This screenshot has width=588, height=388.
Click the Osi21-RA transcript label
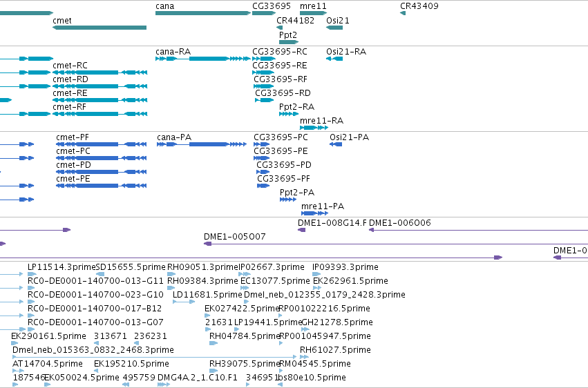[346, 52]
